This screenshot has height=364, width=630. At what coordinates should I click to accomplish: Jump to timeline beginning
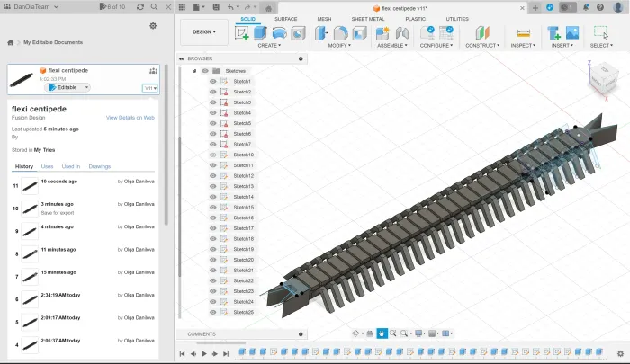click(182, 353)
